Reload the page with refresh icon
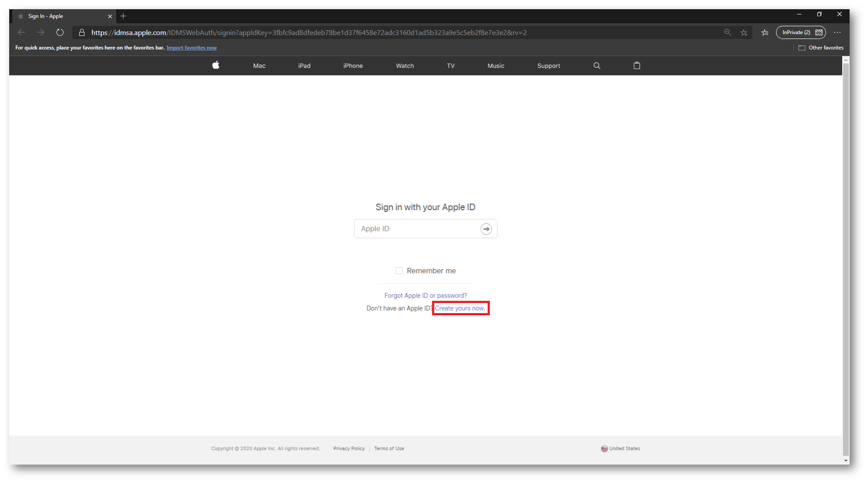 (60, 32)
